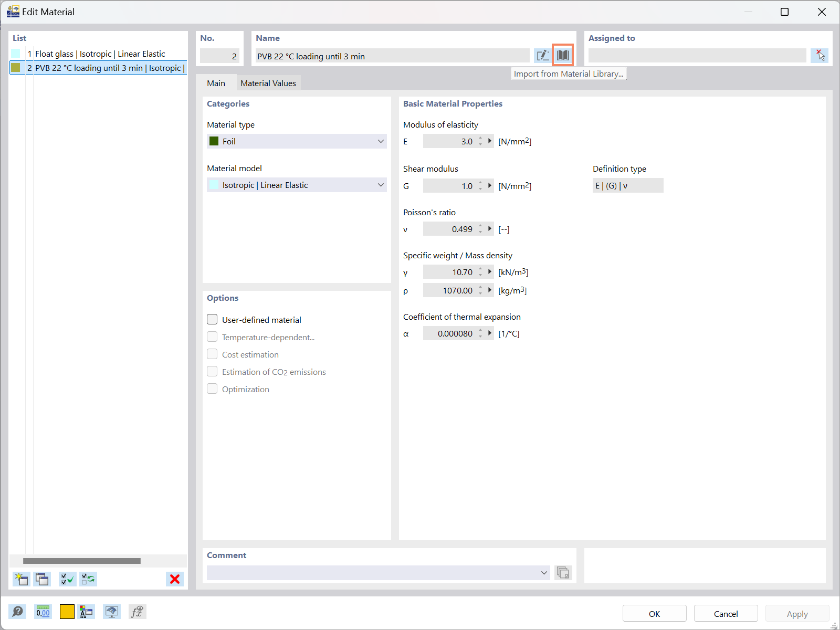This screenshot has height=630, width=840.
Task: Click the select-all-materials check icon
Action: coord(67,579)
